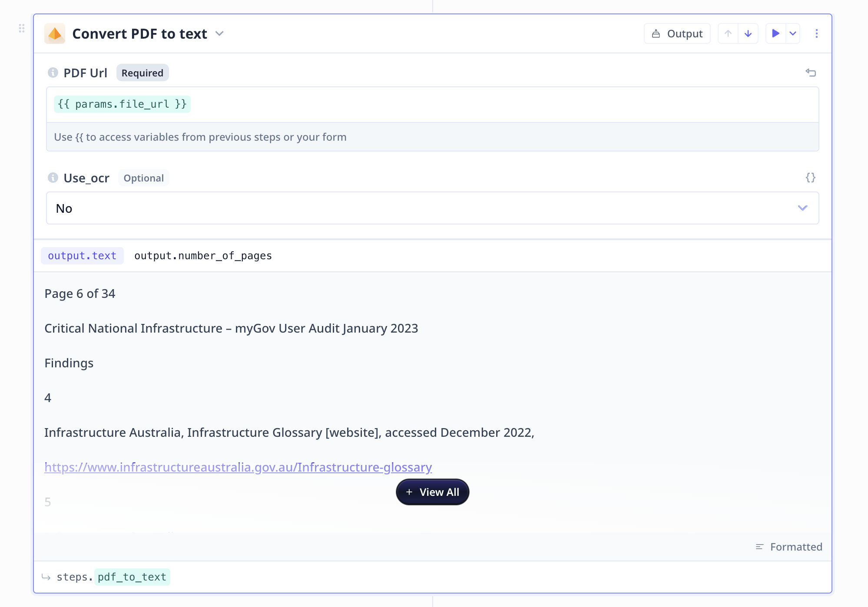Click the PDF Url info icon
This screenshot has height=607, width=868.
coord(53,73)
